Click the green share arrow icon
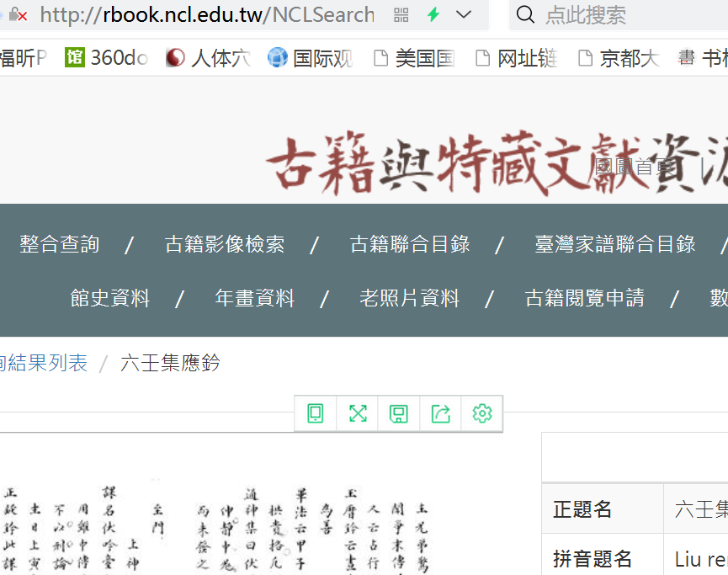 pyautogui.click(x=440, y=413)
